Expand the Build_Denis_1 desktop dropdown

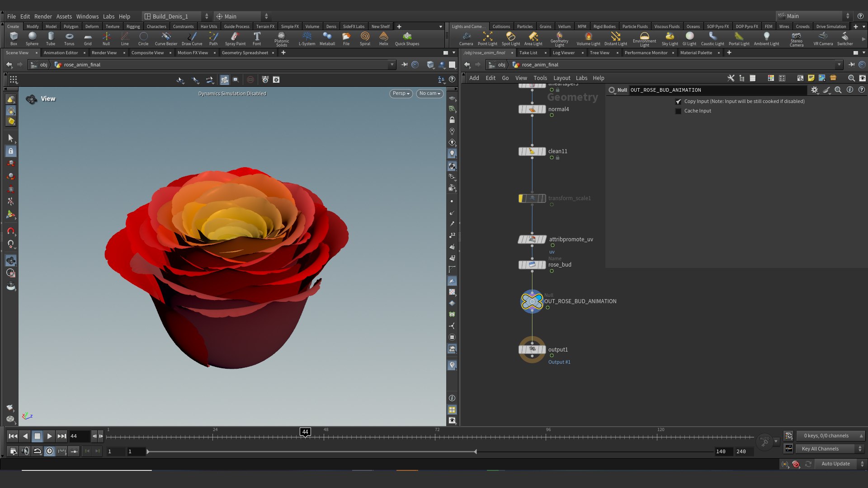tap(176, 16)
